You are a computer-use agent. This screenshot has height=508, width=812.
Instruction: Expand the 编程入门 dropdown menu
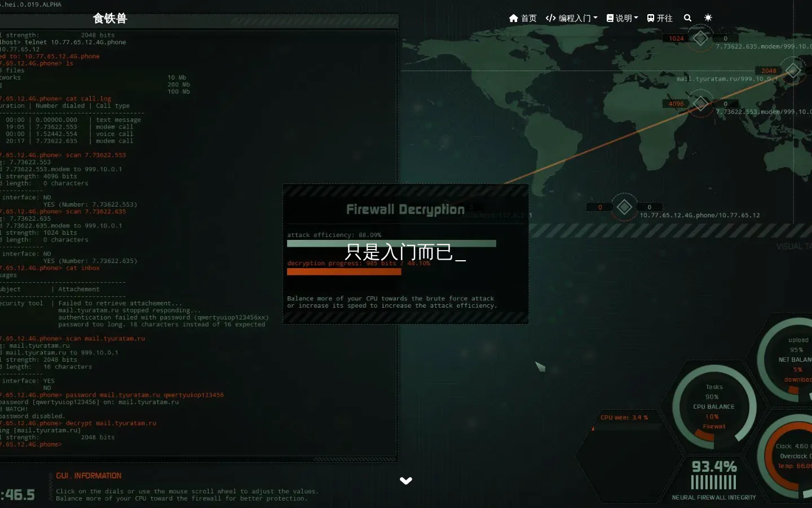click(572, 18)
